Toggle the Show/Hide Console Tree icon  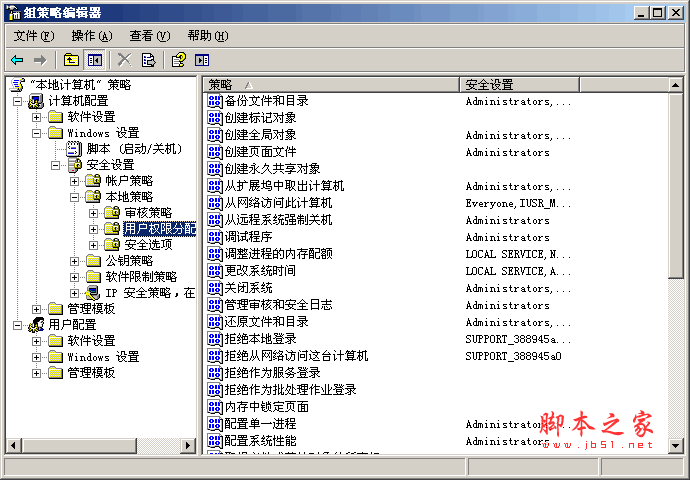(94, 60)
